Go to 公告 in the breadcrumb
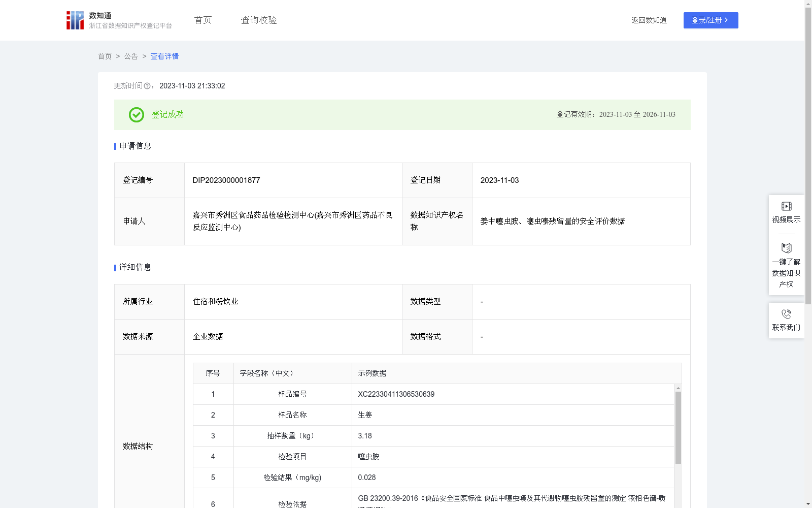Image resolution: width=812 pixels, height=508 pixels. pyautogui.click(x=131, y=56)
